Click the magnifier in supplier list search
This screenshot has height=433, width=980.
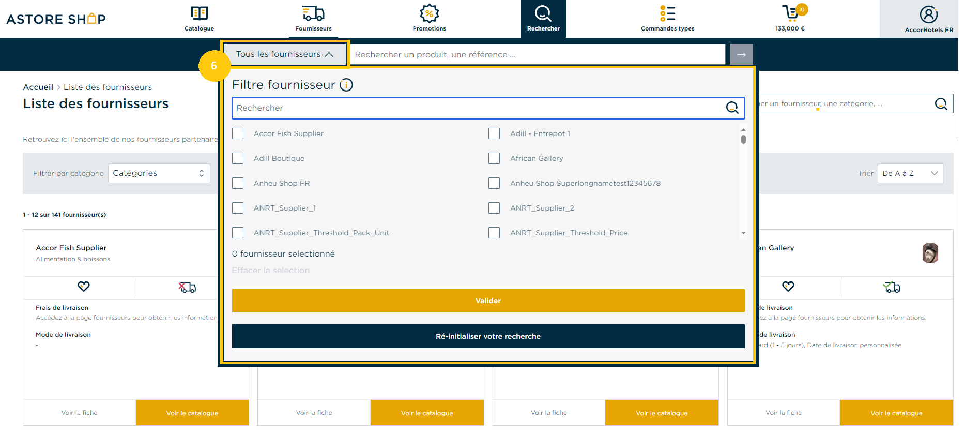941,103
